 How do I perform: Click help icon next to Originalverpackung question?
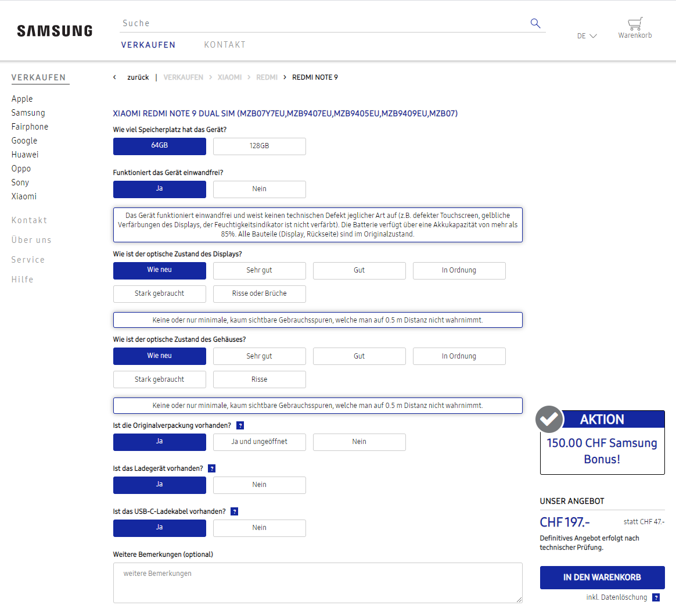[x=240, y=425]
